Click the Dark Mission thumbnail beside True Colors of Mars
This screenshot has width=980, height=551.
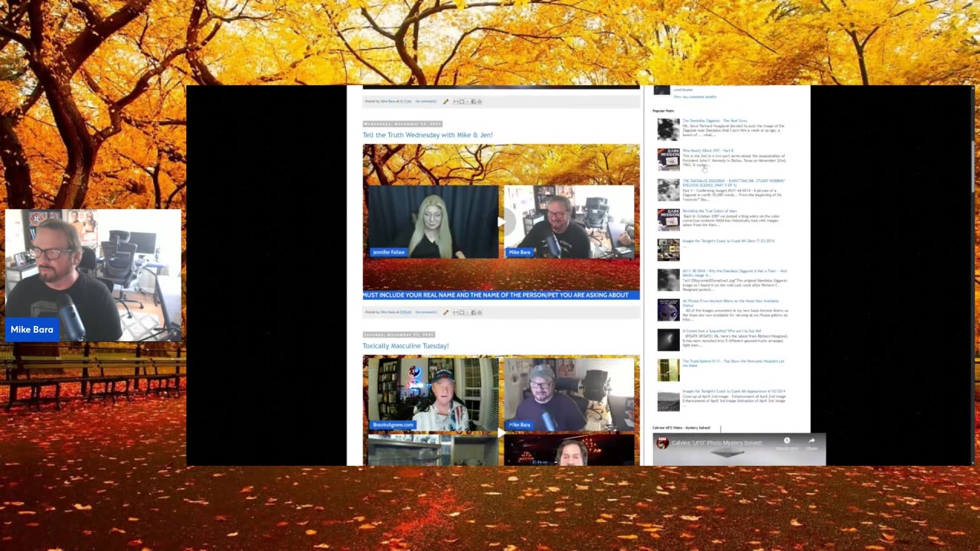click(x=668, y=220)
